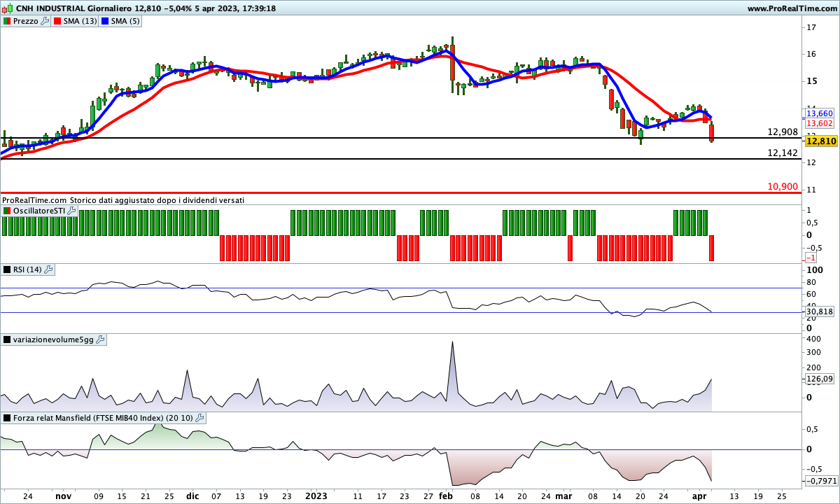Open the www.ProRealTime.com link
This screenshot has width=840, height=504.
coord(791,8)
